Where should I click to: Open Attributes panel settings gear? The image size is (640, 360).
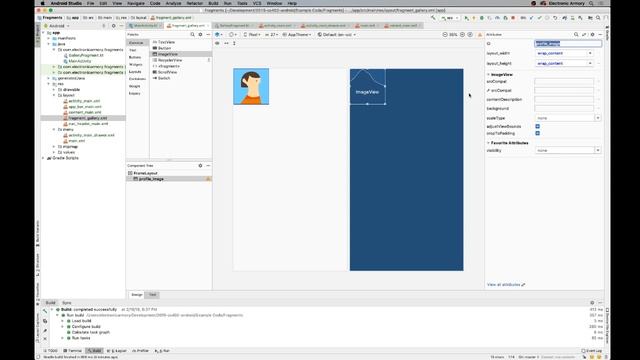[593, 35]
